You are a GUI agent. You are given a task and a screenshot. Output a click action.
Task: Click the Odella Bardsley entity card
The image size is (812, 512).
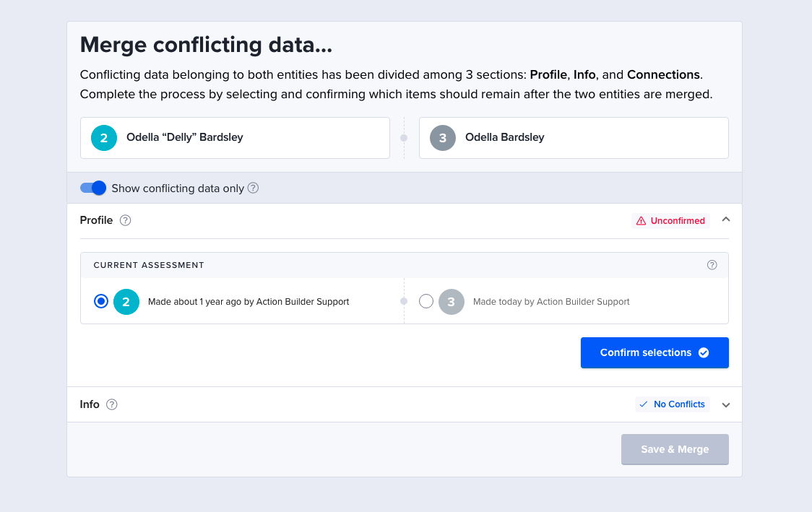[574, 138]
